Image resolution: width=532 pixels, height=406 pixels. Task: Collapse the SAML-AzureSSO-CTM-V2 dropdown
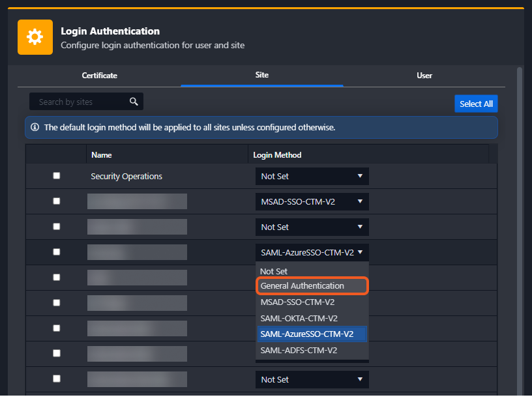point(312,253)
